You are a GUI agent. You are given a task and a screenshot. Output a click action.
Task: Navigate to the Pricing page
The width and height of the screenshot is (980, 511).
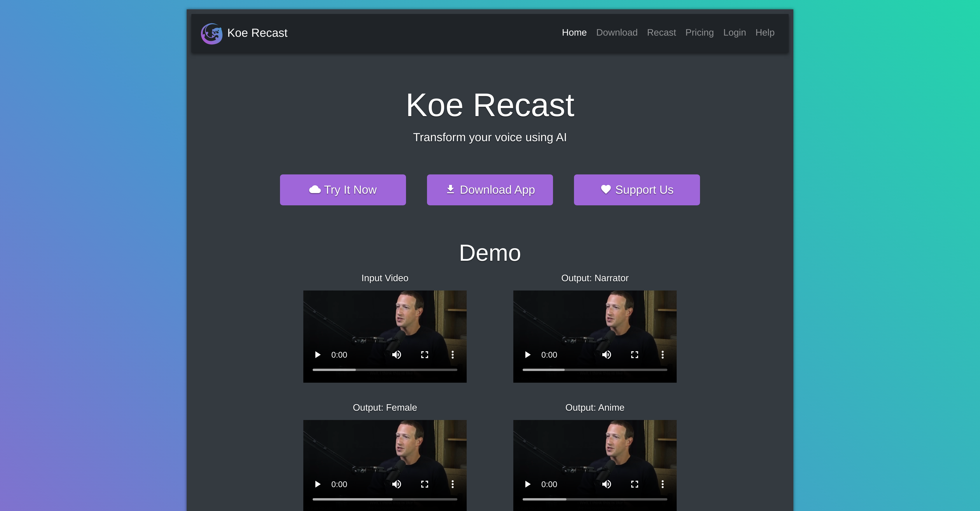pos(699,32)
